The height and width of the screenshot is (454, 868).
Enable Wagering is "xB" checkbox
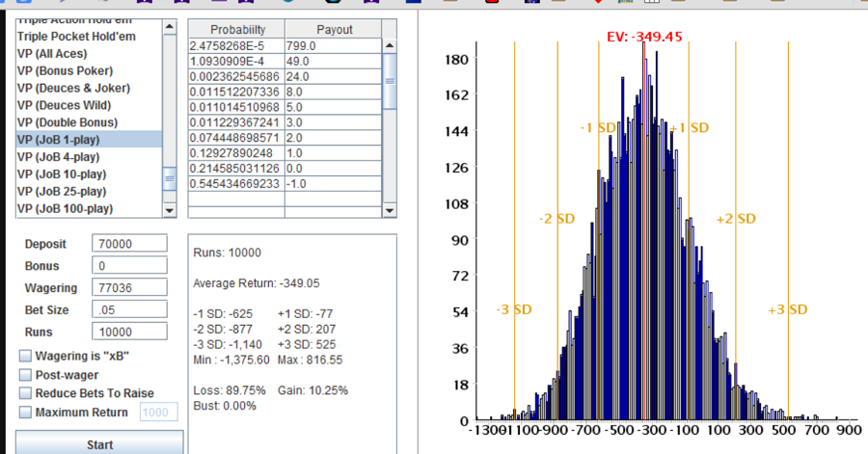25,356
